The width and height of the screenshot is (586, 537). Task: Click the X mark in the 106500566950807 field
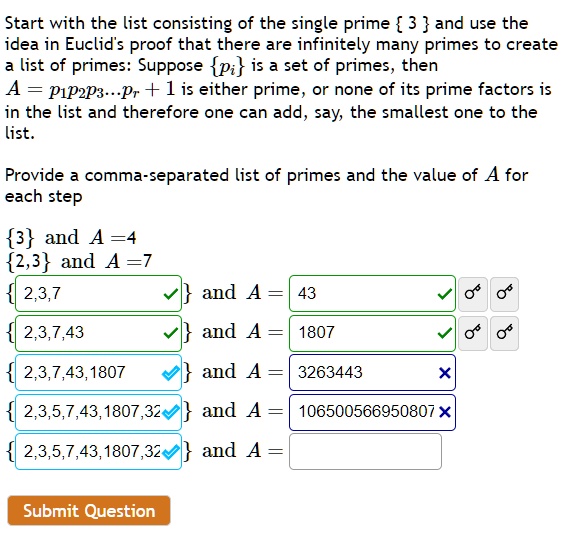click(x=444, y=413)
